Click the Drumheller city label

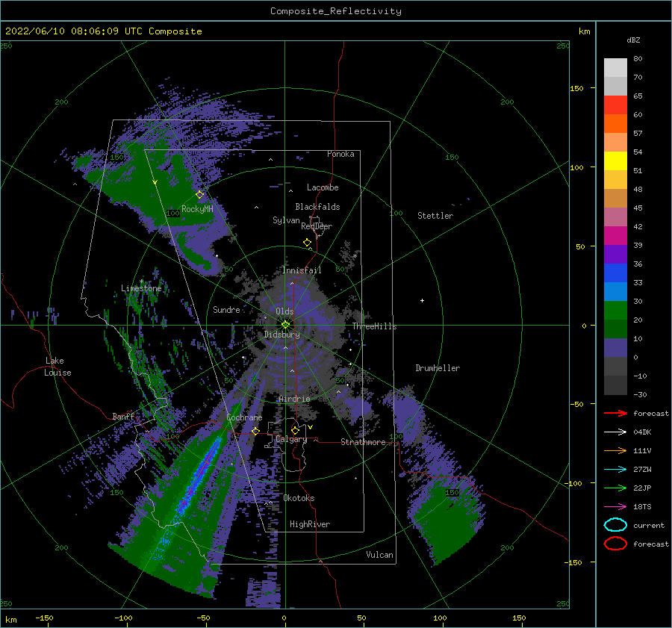point(438,368)
